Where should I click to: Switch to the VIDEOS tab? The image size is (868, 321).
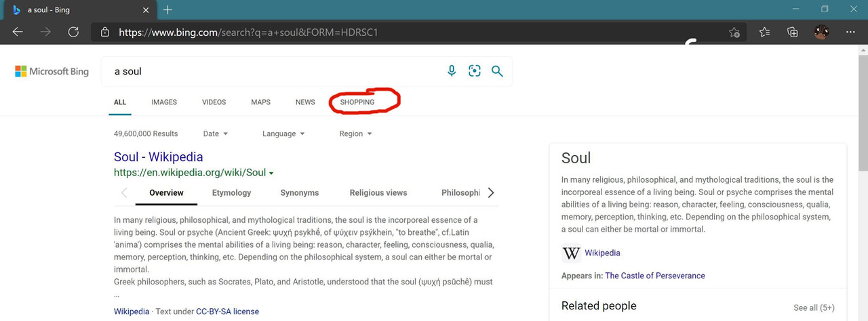214,102
